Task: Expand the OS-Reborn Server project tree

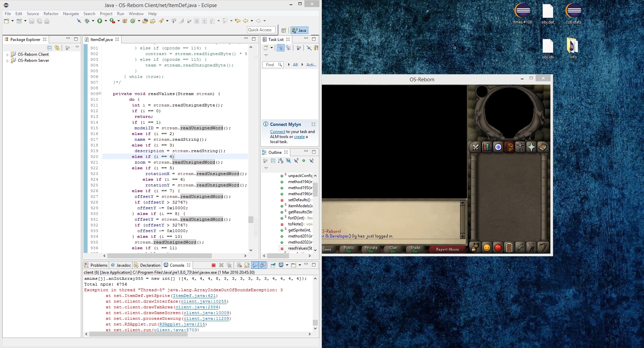Action: 7,61
